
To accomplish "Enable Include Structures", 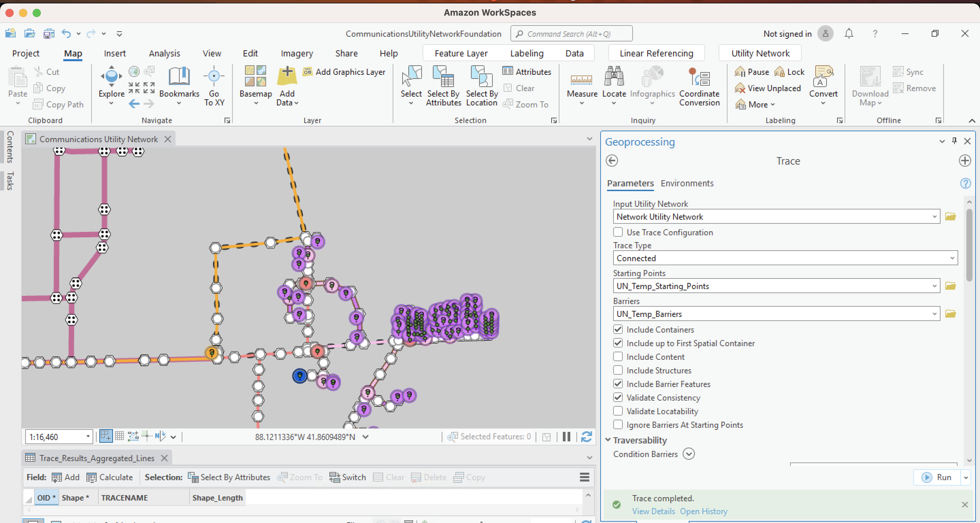I will point(618,370).
